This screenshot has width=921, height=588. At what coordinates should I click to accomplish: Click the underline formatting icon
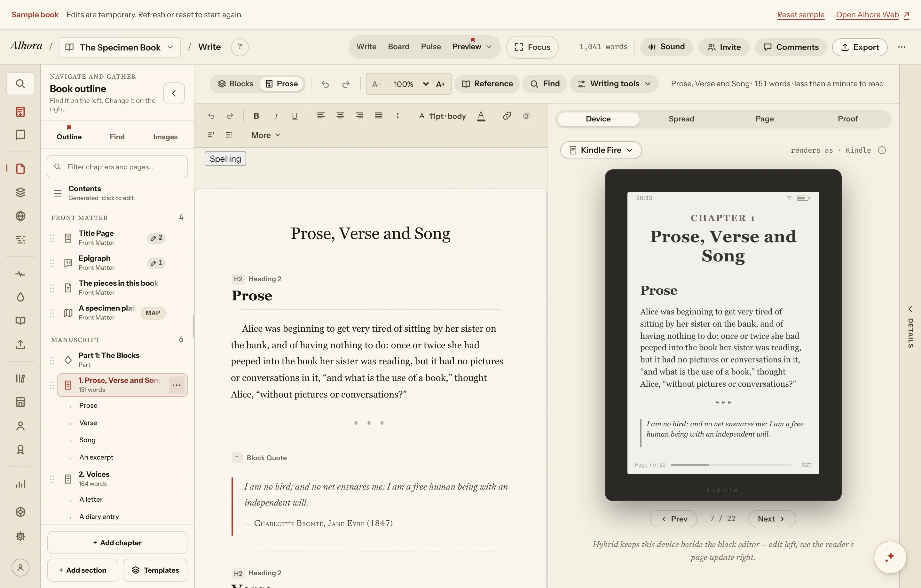click(295, 116)
